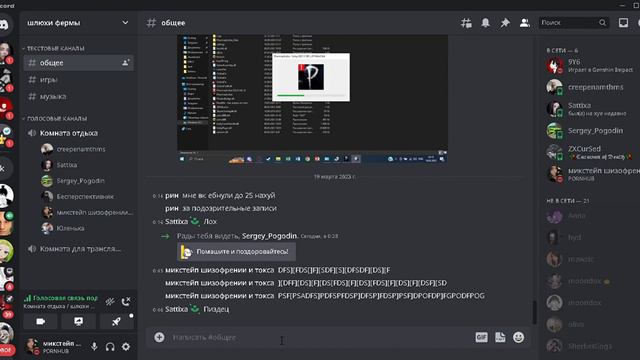Image resolution: width=640 pixels, height=360 pixels.
Task: Click Голосовая связь подключена status
Action: (61, 298)
